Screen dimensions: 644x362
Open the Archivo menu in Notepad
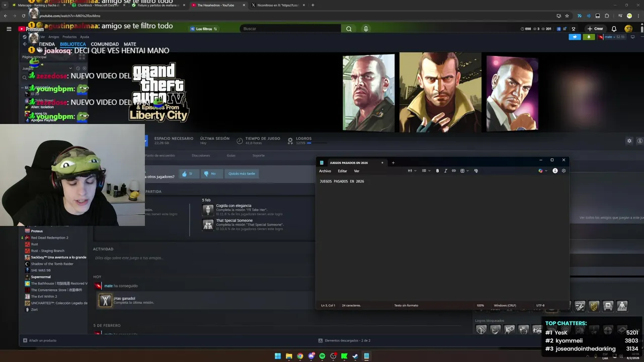(x=325, y=171)
